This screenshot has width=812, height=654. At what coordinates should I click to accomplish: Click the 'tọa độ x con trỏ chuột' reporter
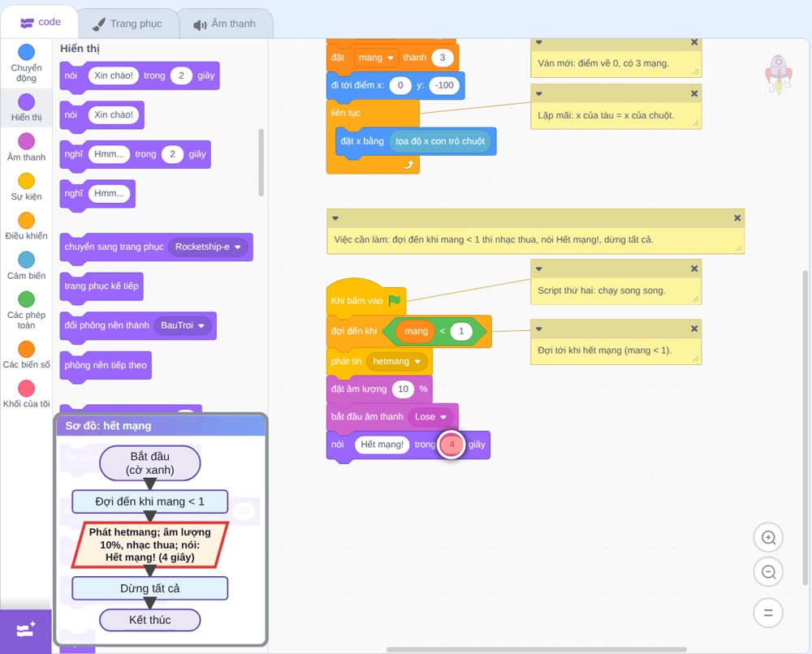(x=439, y=141)
